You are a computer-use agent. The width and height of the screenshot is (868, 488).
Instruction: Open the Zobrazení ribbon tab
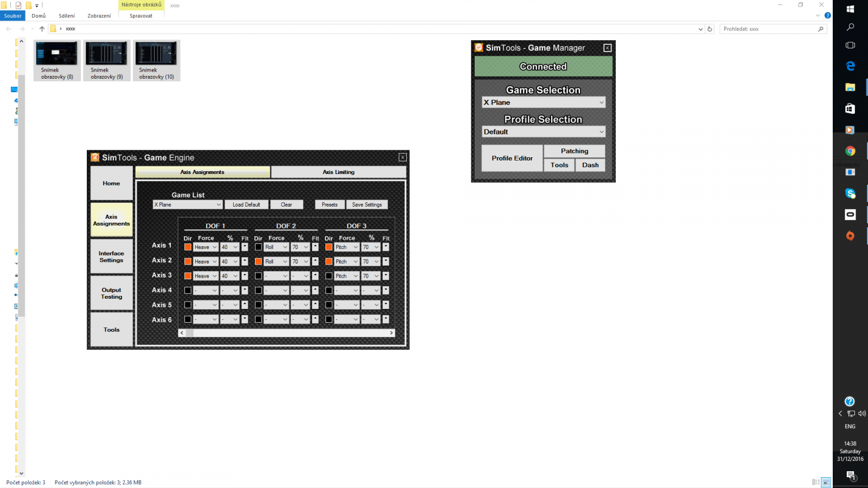click(x=99, y=16)
